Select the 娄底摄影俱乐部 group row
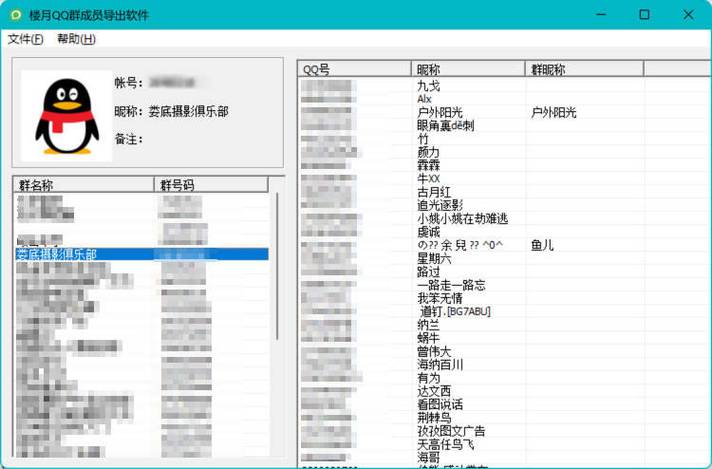Image resolution: width=712 pixels, height=469 pixels. point(142,254)
